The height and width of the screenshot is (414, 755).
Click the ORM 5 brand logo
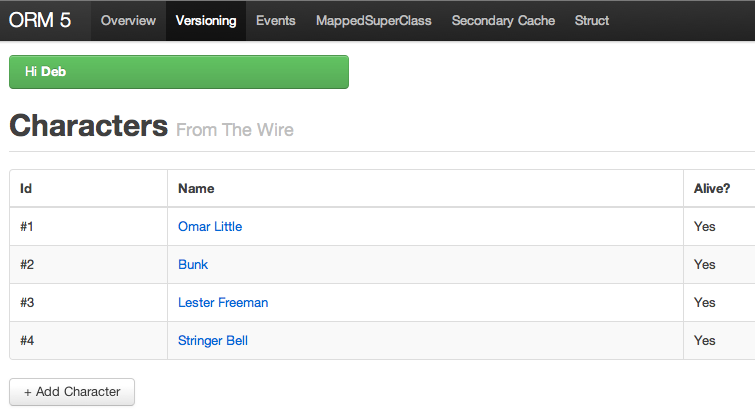(40, 20)
